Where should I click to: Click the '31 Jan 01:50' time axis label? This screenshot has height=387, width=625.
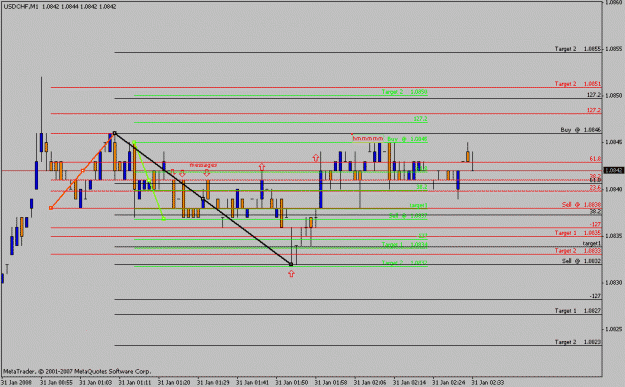(291, 383)
